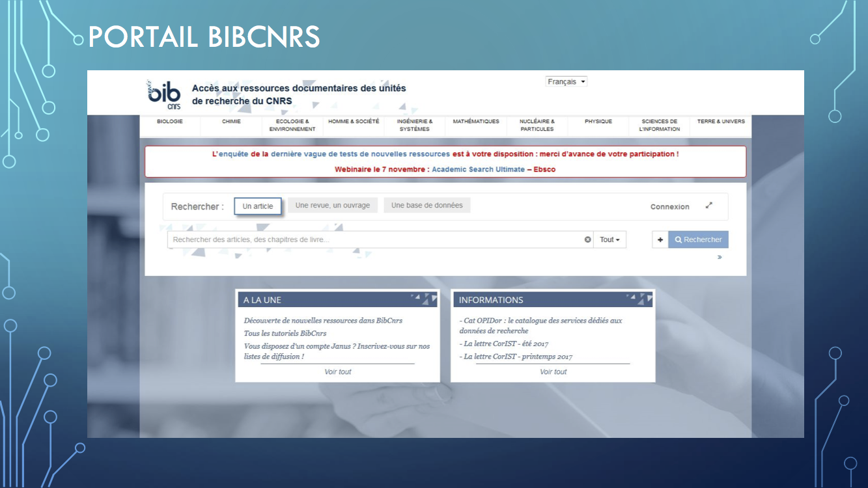Select Une base de données option
The width and height of the screenshot is (868, 488).
tap(427, 206)
